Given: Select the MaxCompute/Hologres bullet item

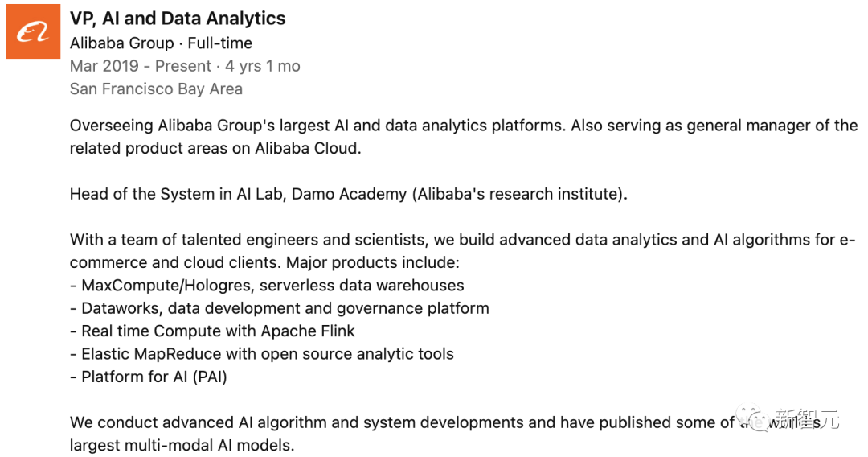Looking at the screenshot, I should coord(267,286).
